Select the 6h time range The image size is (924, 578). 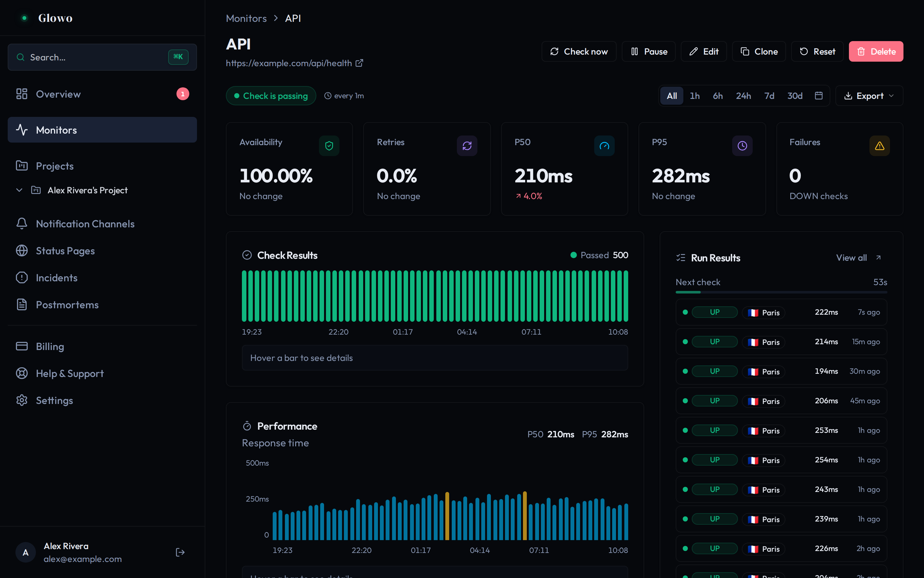[718, 96]
